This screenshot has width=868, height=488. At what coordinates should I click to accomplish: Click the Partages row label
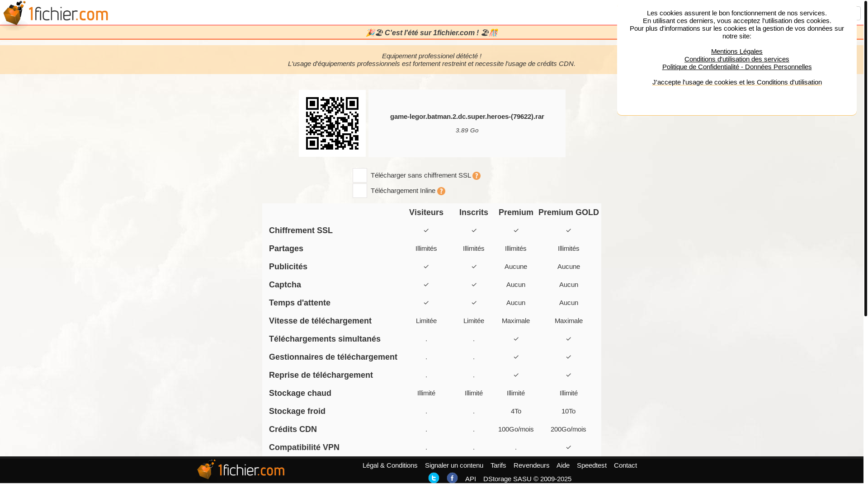click(x=286, y=249)
